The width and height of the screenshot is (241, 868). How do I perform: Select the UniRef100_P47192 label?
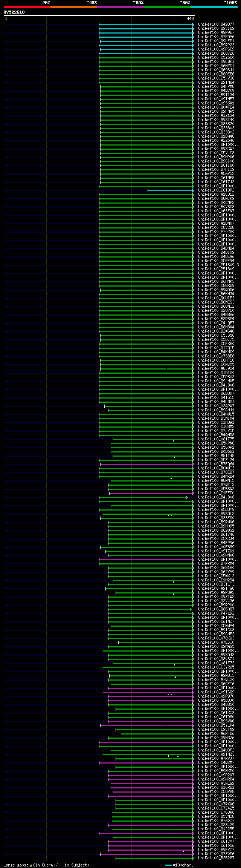[216, 613]
